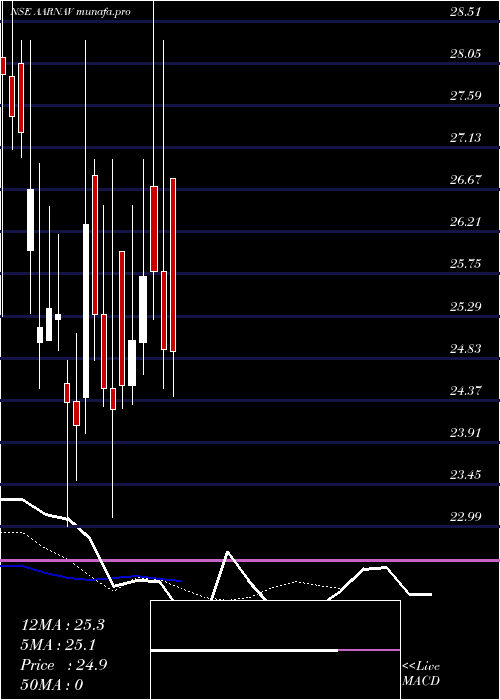Click the <<Live MACD label
This screenshot has height=700, width=500.
421,674
